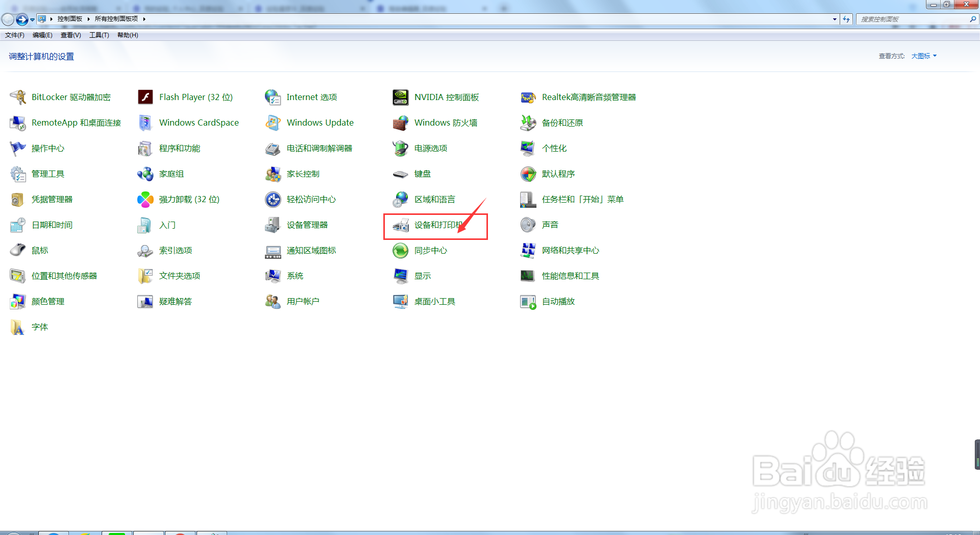Open the 默认程序 icon
Screen dimensions: 980x535
528,174
